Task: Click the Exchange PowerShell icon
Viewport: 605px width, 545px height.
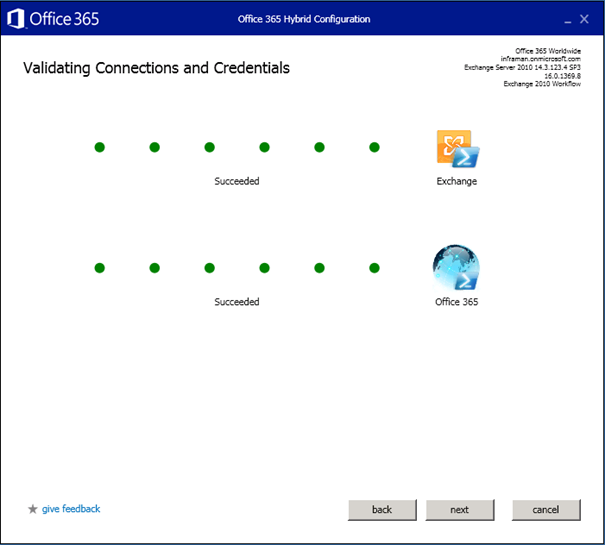Action: coord(456,149)
